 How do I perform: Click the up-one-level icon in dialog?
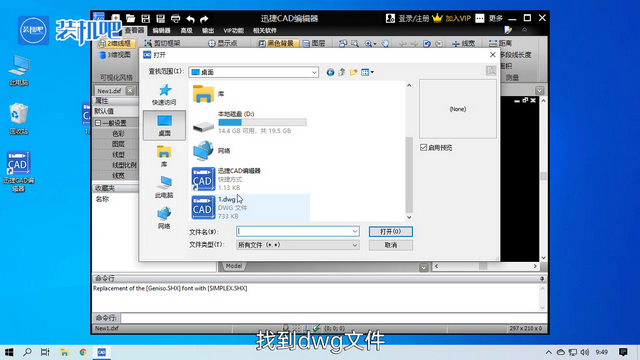pos(342,72)
